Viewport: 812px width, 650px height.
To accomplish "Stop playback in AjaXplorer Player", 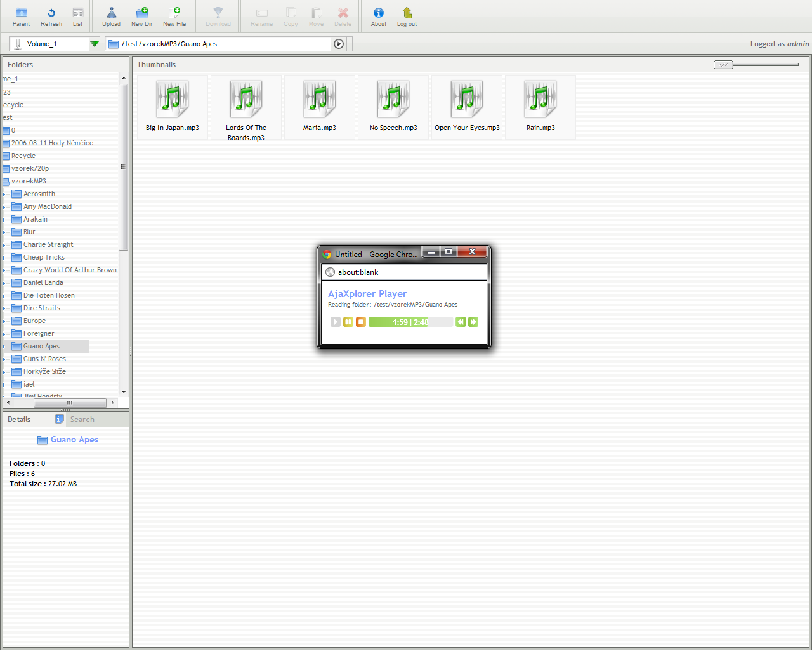I will (361, 322).
